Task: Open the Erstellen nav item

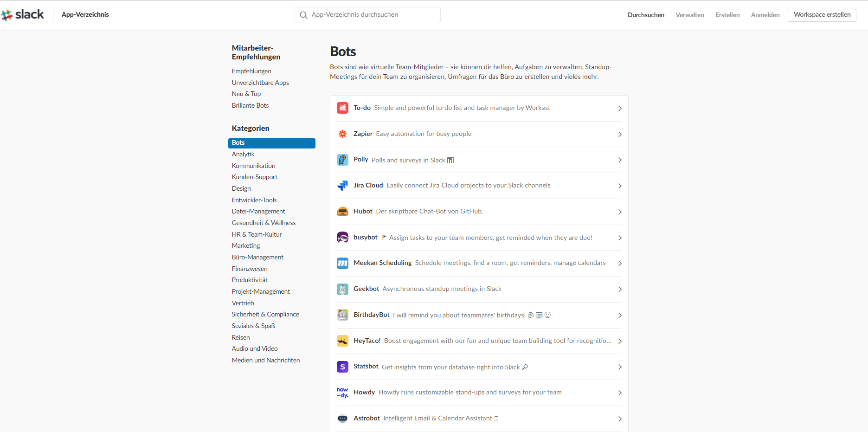Action: (727, 15)
